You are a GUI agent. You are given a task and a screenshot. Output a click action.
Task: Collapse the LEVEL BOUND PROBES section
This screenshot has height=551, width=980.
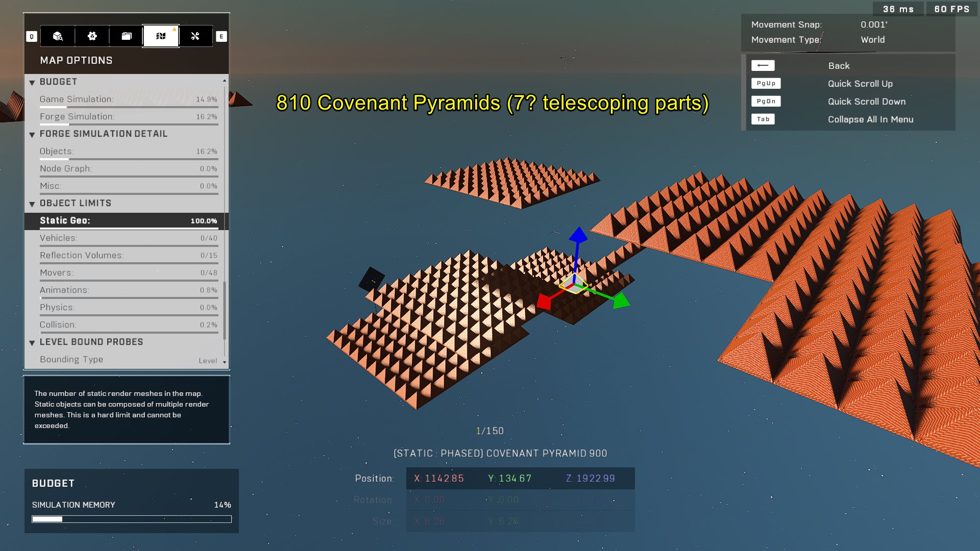(32, 343)
